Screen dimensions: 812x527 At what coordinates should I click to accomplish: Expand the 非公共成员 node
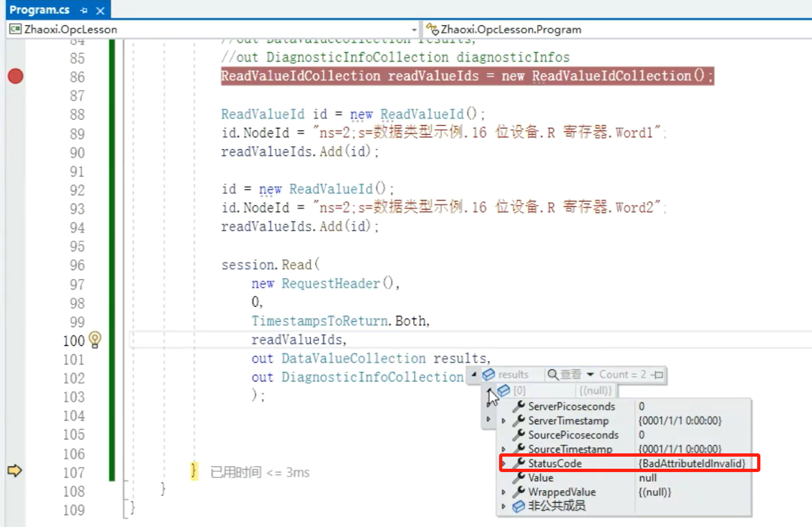coord(503,506)
